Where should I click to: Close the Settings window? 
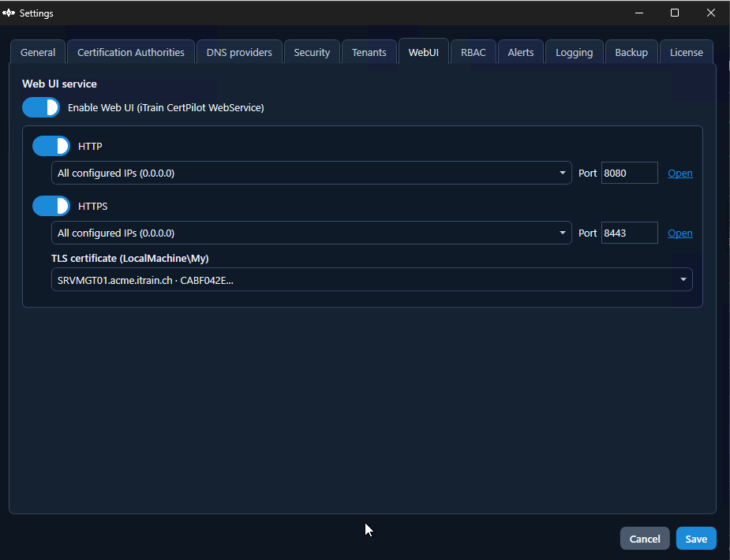pos(710,13)
